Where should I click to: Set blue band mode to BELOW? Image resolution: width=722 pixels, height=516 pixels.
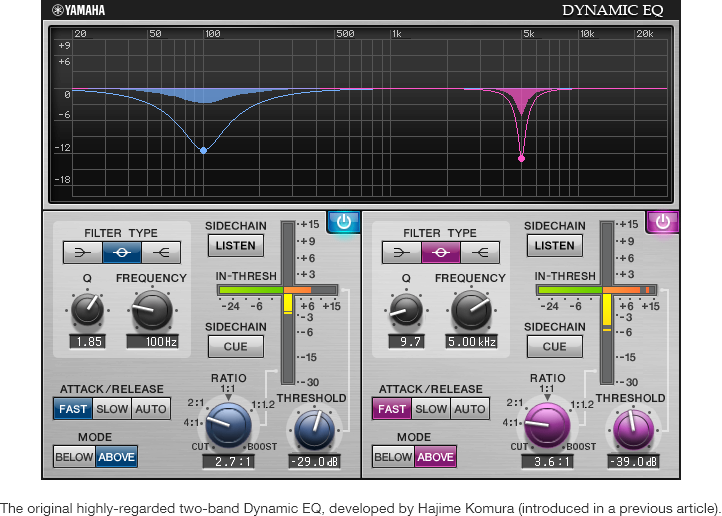74,457
